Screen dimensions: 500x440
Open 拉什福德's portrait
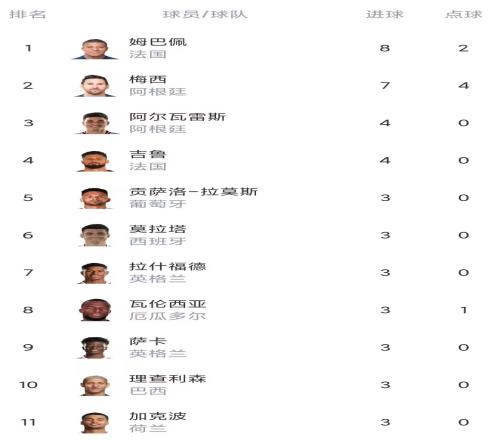[95, 273]
